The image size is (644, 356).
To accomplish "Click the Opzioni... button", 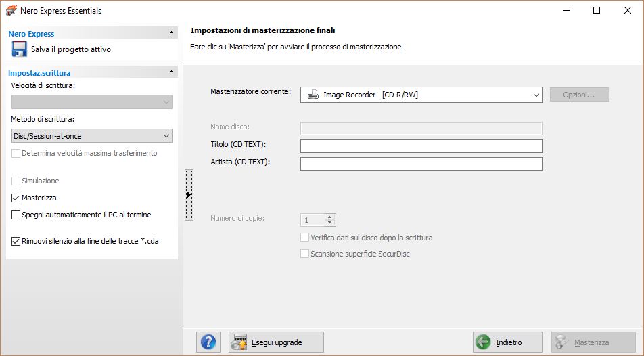I will point(580,95).
